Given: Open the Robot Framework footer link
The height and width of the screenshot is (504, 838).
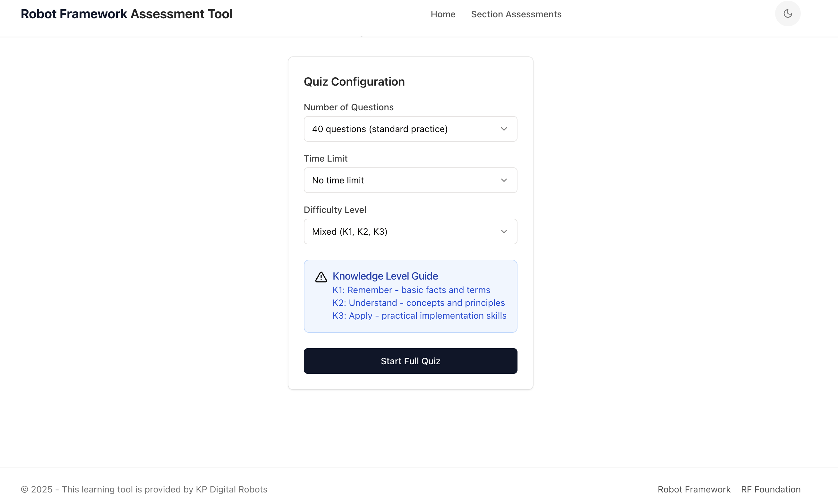Looking at the screenshot, I should 694,489.
